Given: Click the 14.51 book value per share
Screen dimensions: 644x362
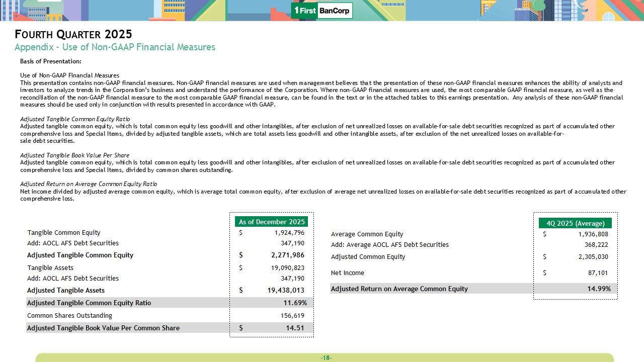Looking at the screenshot, I should tap(294, 328).
